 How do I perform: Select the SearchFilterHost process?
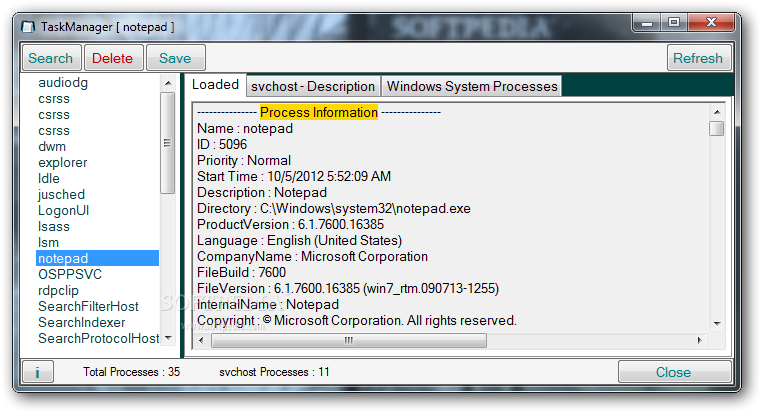(x=88, y=307)
